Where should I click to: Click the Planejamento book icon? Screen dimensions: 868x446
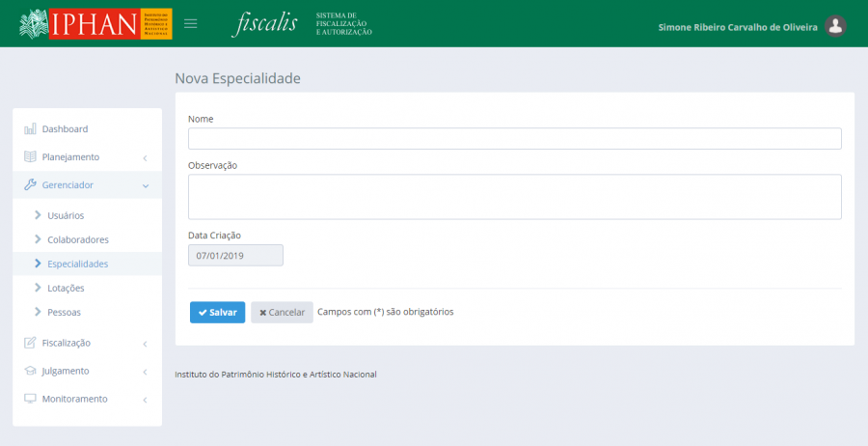coord(30,157)
